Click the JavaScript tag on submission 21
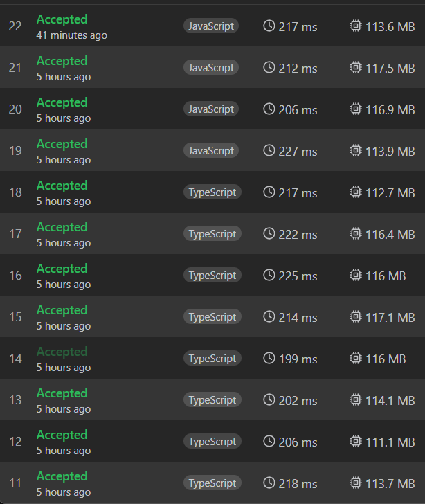Image resolution: width=425 pixels, height=504 pixels. tap(211, 68)
